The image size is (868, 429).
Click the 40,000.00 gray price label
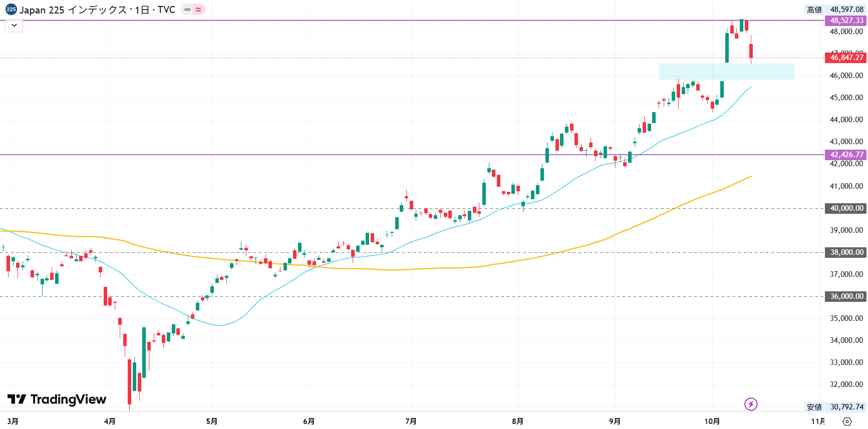pos(845,208)
